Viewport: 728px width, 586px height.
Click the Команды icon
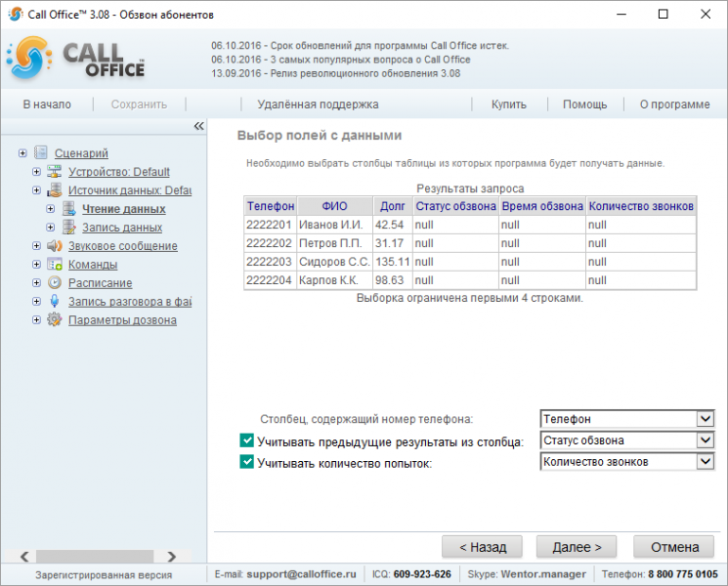coord(55,264)
